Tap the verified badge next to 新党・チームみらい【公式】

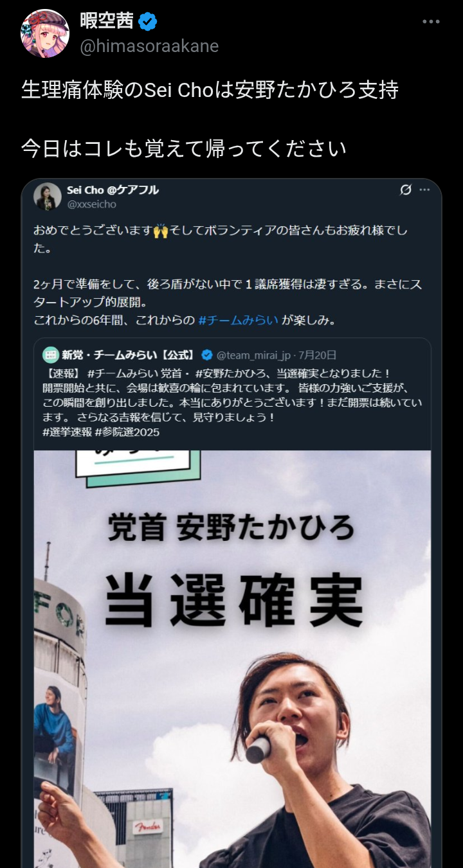(207, 355)
